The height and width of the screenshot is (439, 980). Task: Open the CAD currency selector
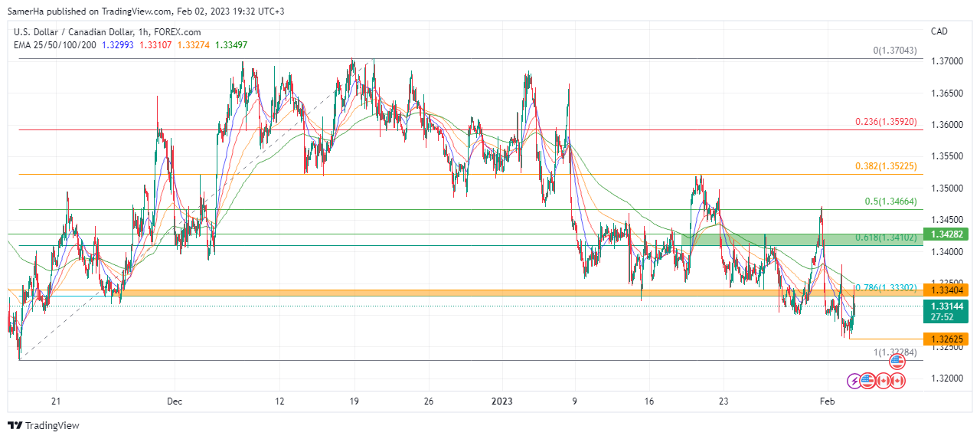point(939,31)
